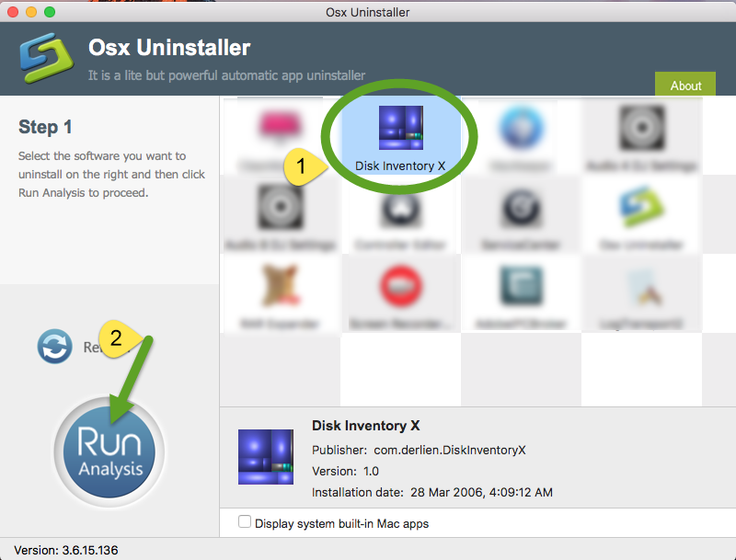This screenshot has height=560, width=736.
Task: Open the About page
Action: 684,85
